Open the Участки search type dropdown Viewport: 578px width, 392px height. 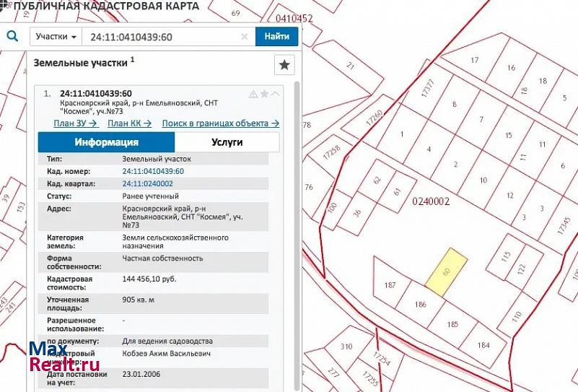click(x=56, y=37)
